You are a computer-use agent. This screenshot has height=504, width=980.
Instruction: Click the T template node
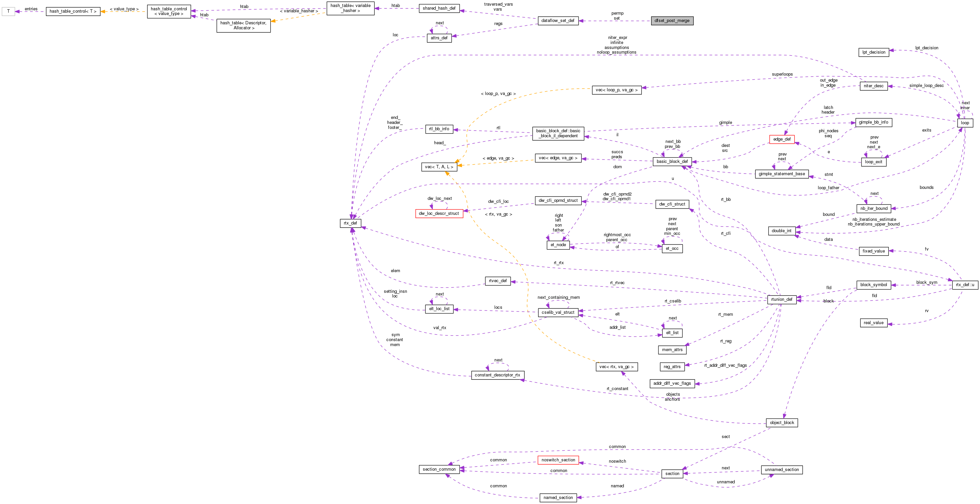click(x=8, y=11)
